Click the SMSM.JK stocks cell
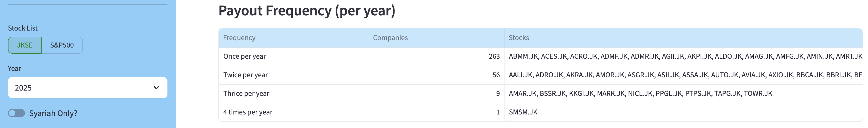Screen dimensions: 868x128 (523, 112)
